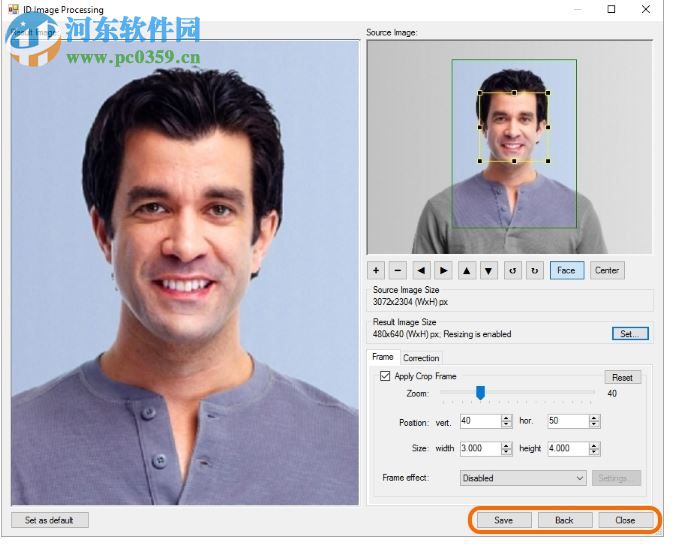Click the Center alignment button

607,270
